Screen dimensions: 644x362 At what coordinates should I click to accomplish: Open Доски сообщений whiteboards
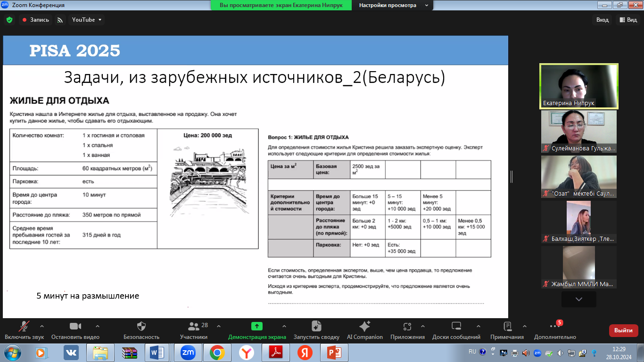[x=456, y=327]
